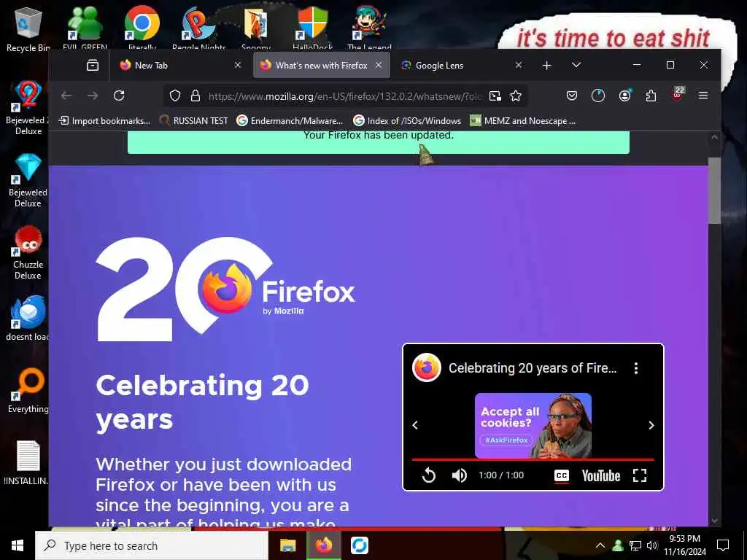View site security padlock info
The width and height of the screenshot is (747, 560).
[196, 96]
